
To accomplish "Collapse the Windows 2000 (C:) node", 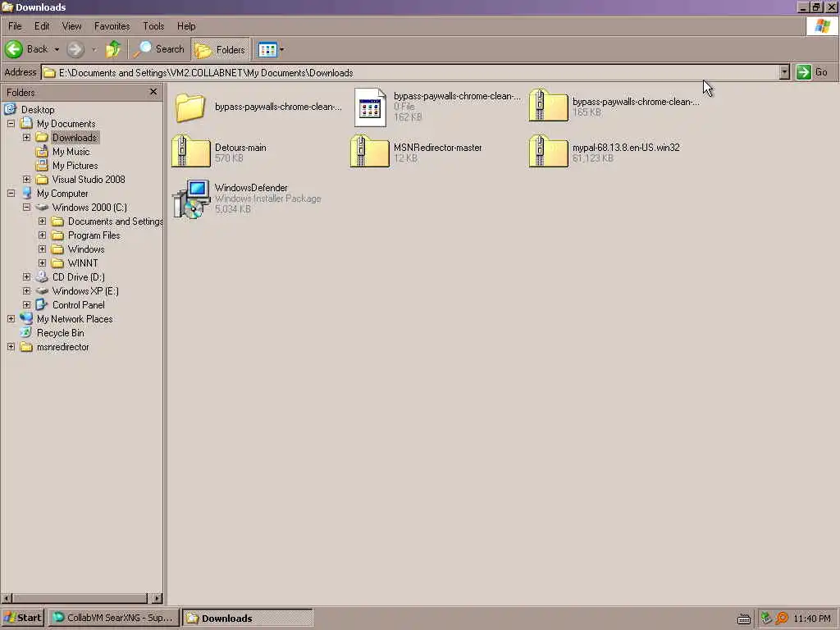I will (26, 208).
